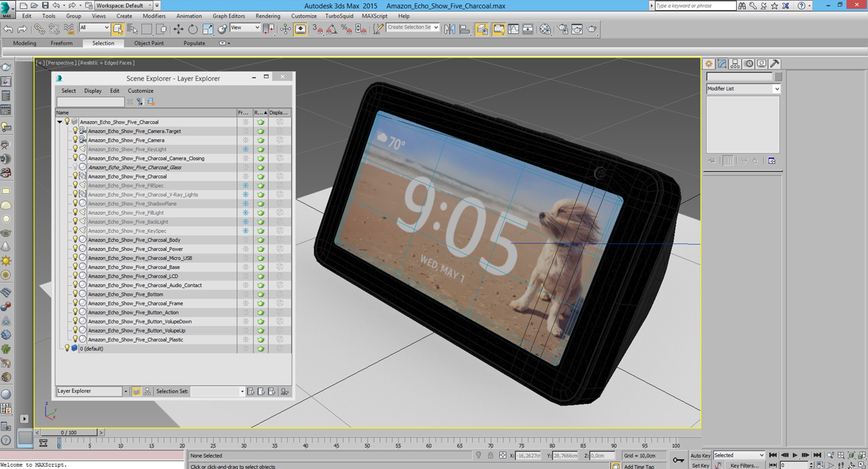
Task: Click the Redo arrow in the main toolbar
Action: [x=22, y=29]
